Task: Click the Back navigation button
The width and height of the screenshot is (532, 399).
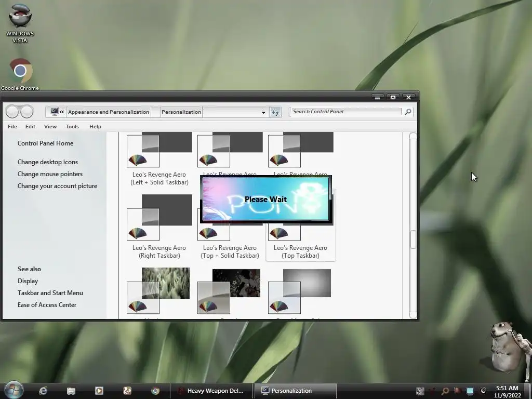Action: click(x=12, y=111)
